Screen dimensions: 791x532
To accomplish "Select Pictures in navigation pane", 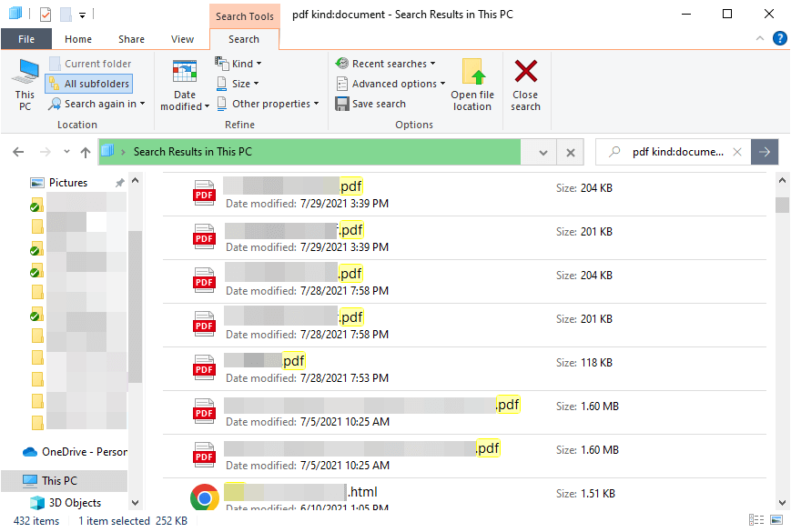I will [68, 183].
